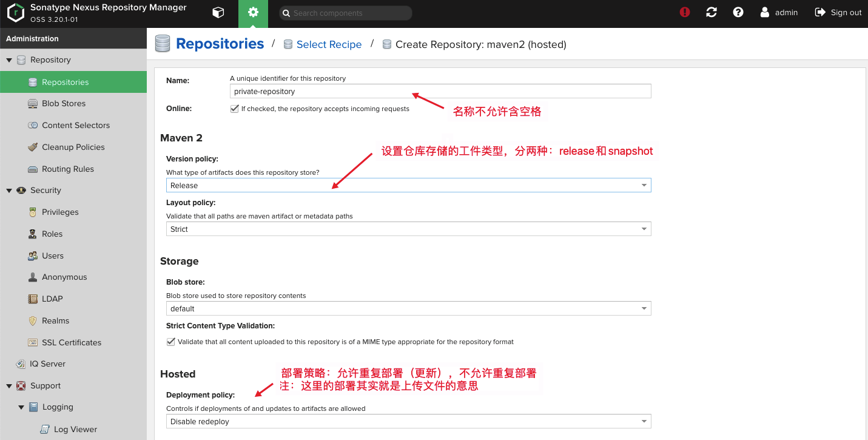Click the Users icon
Image resolution: width=868 pixels, height=440 pixels.
tap(33, 256)
